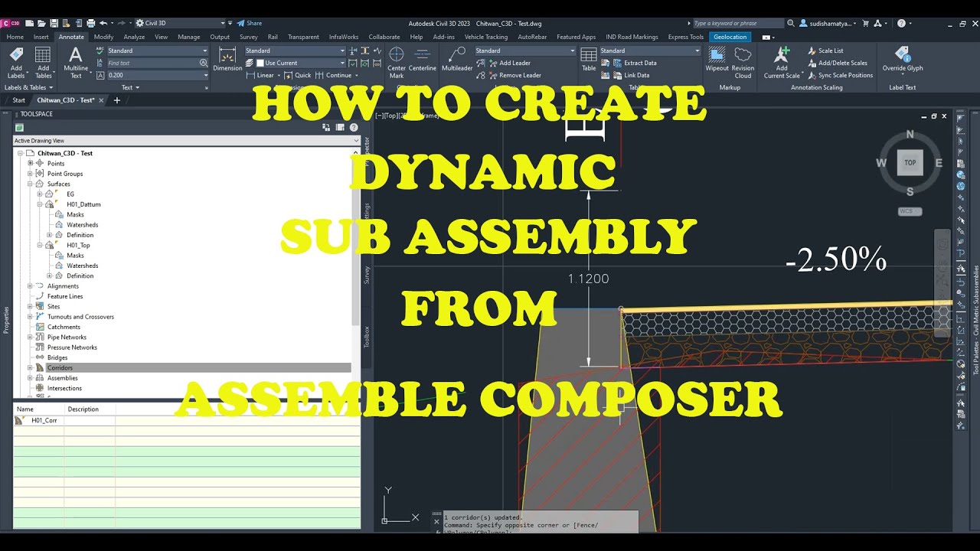Select the Centerline tool

click(422, 60)
